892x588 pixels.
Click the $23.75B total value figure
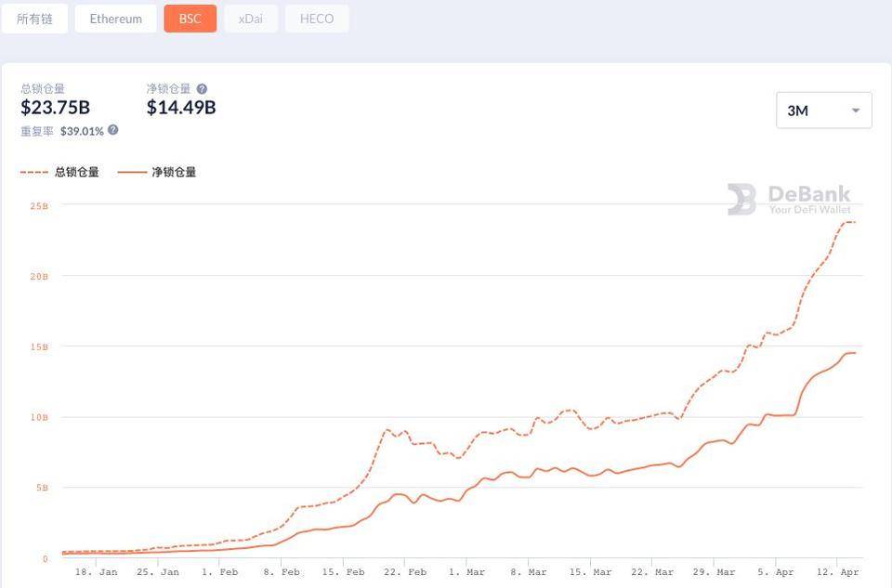[56, 108]
